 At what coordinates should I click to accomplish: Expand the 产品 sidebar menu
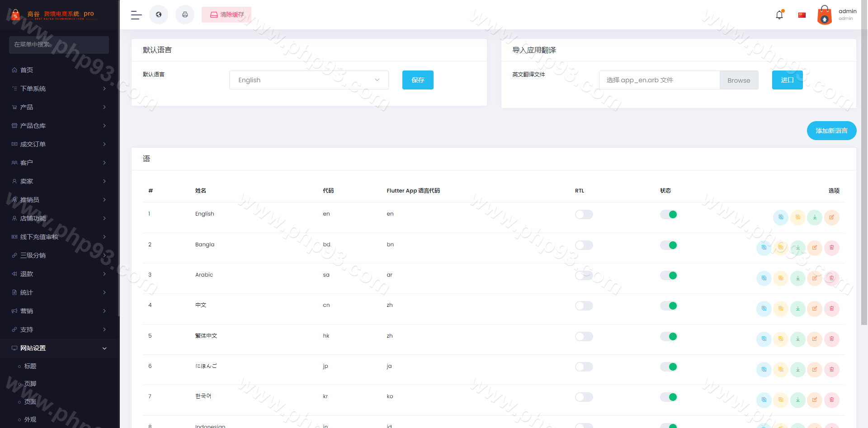(x=59, y=107)
